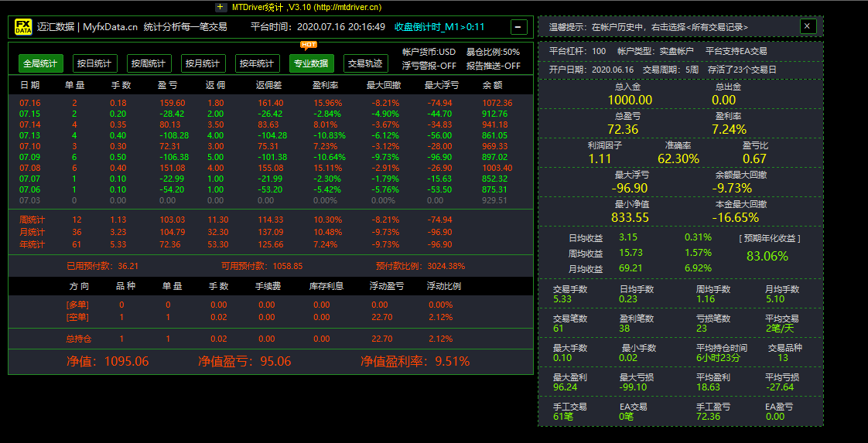The image size is (868, 443).
Task: Click the 日期 column header
Action: point(30,85)
